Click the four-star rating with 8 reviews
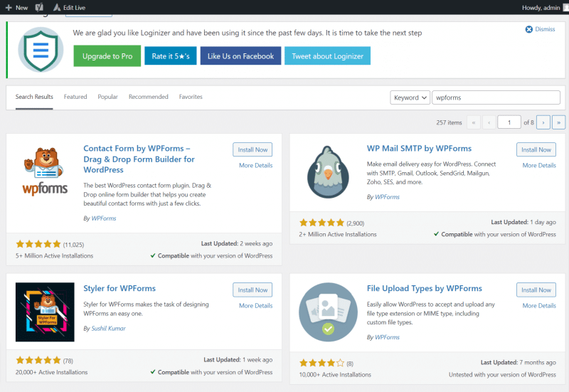The image size is (569, 392). [321, 363]
